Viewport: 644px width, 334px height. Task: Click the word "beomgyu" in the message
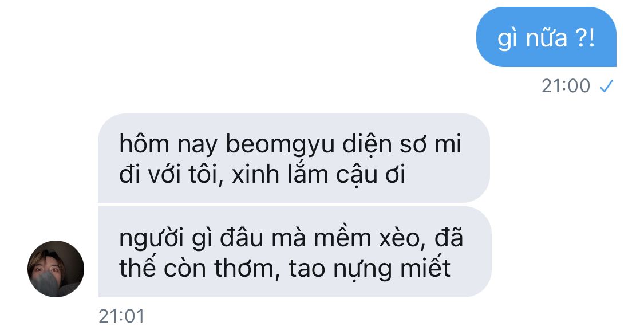pyautogui.click(x=280, y=146)
